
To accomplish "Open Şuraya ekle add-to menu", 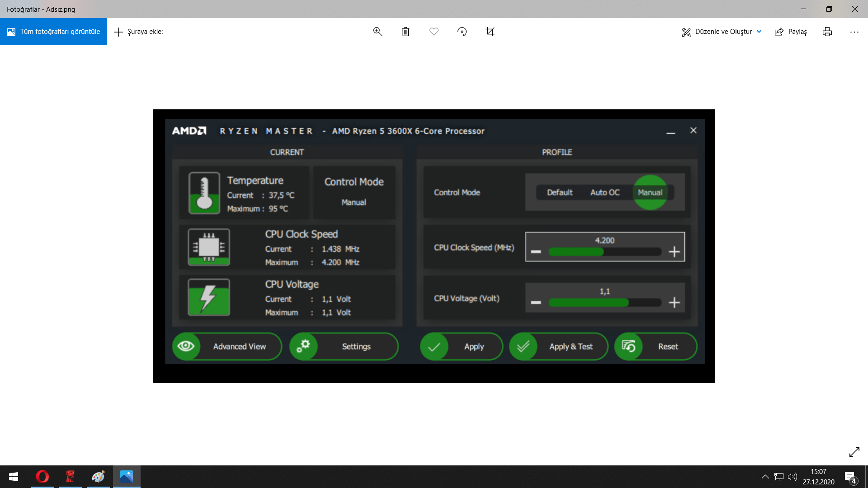I will click(x=138, y=32).
